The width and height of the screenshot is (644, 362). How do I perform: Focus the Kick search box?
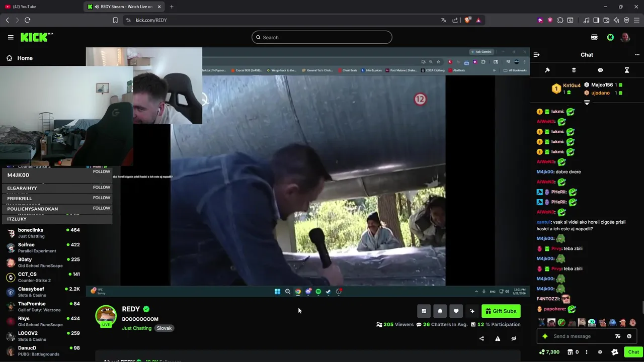(322, 37)
